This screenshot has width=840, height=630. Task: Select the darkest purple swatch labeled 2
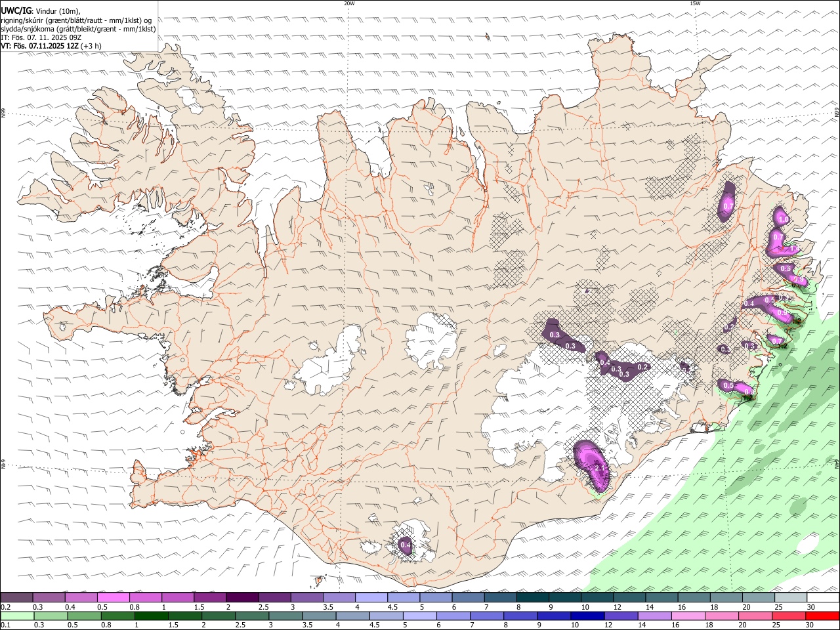tap(242, 597)
